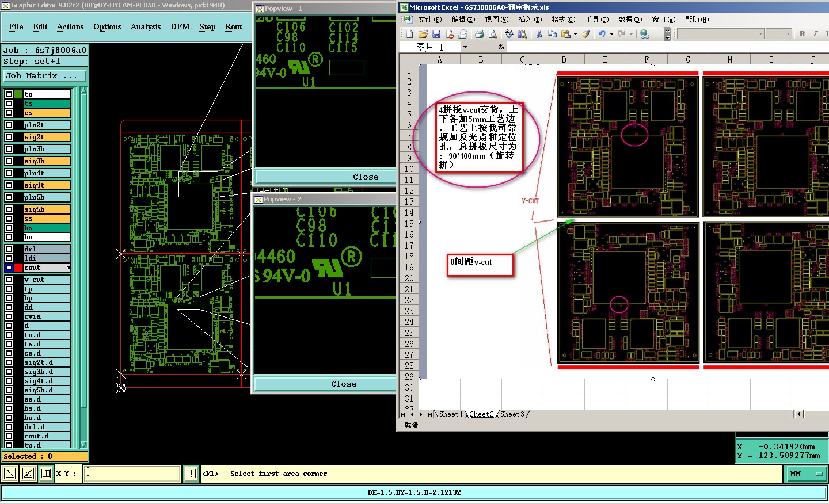Click the Print icon in the Excel toolbar

[479, 35]
